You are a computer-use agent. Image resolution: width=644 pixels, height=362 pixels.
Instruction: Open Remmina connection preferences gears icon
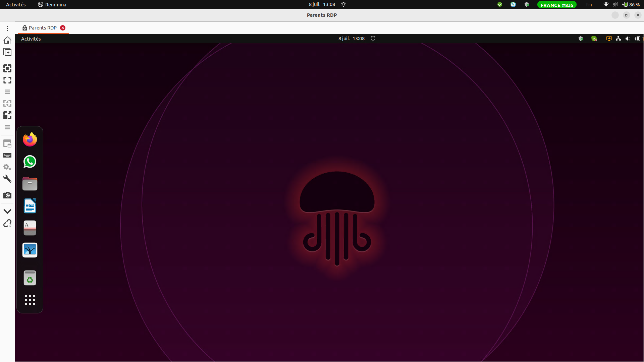pyautogui.click(x=7, y=167)
